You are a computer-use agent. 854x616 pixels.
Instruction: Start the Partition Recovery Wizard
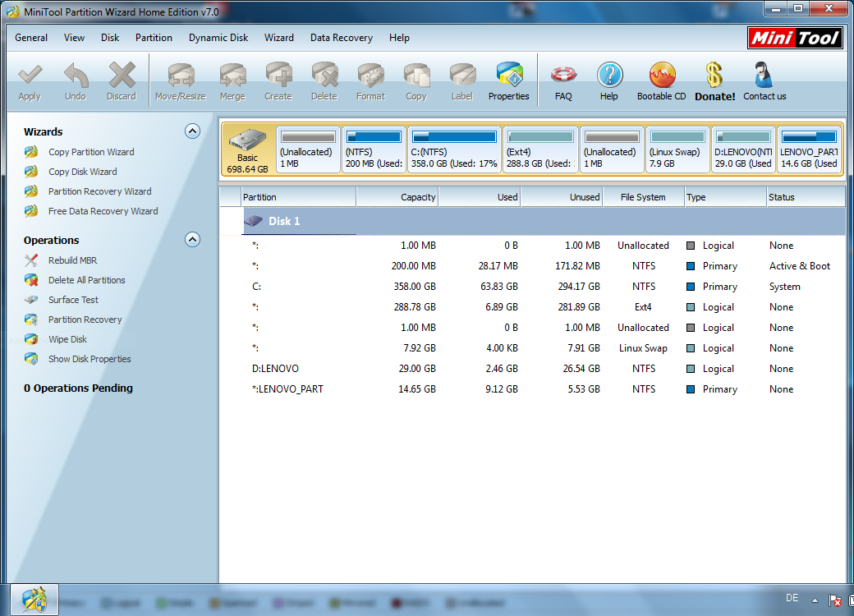tap(99, 191)
